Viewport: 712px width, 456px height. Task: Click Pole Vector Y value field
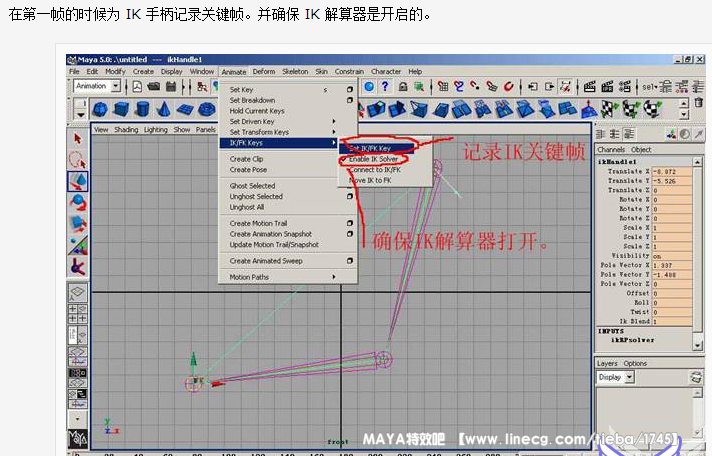click(x=672, y=275)
